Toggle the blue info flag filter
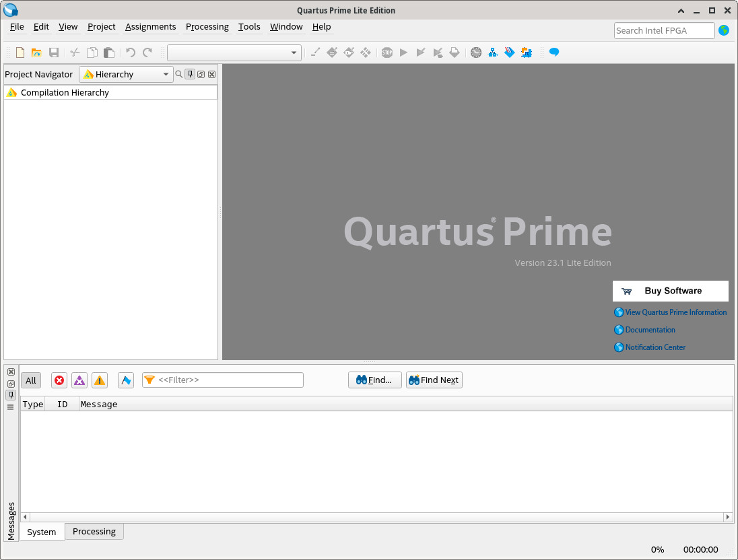 (126, 380)
